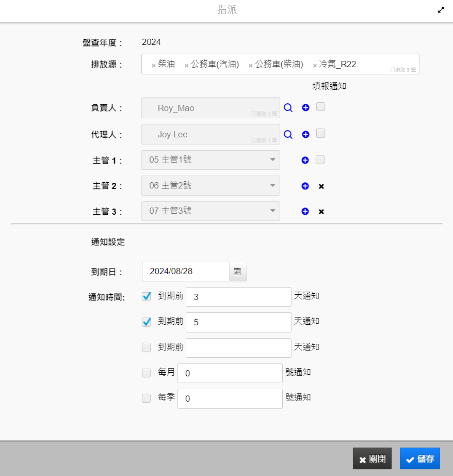Click the plus icon for 主管 1

coord(305,160)
